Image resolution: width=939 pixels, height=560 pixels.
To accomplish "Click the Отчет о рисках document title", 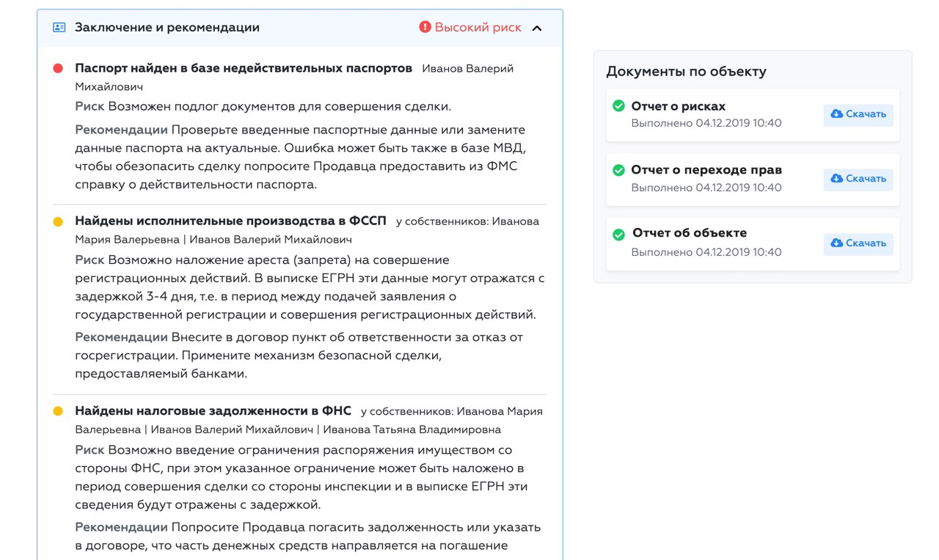I will (x=678, y=106).
